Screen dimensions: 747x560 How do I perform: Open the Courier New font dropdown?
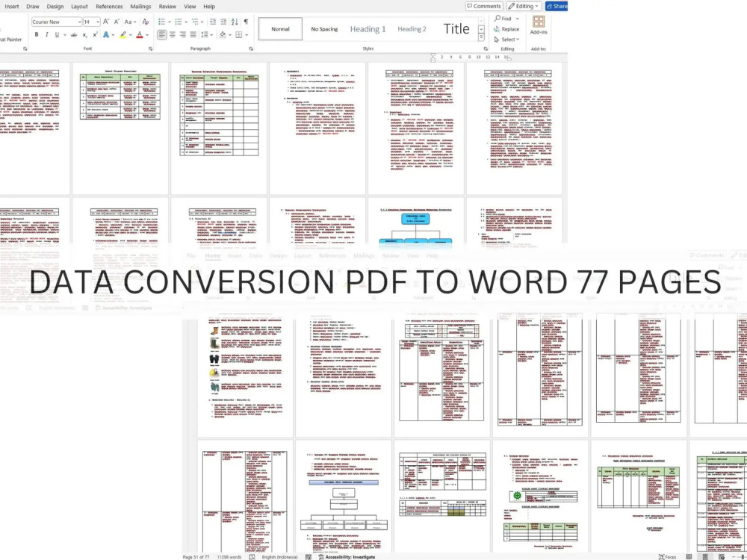(x=79, y=22)
